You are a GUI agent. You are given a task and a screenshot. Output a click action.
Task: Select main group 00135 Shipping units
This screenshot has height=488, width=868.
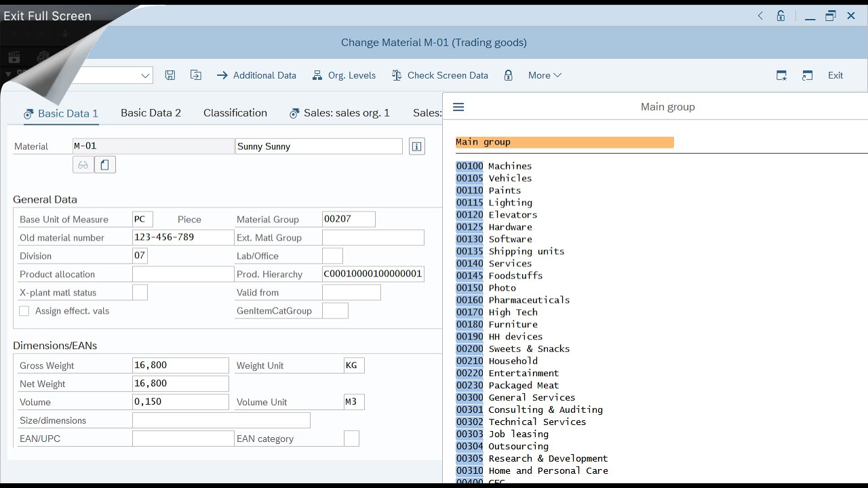pos(510,251)
